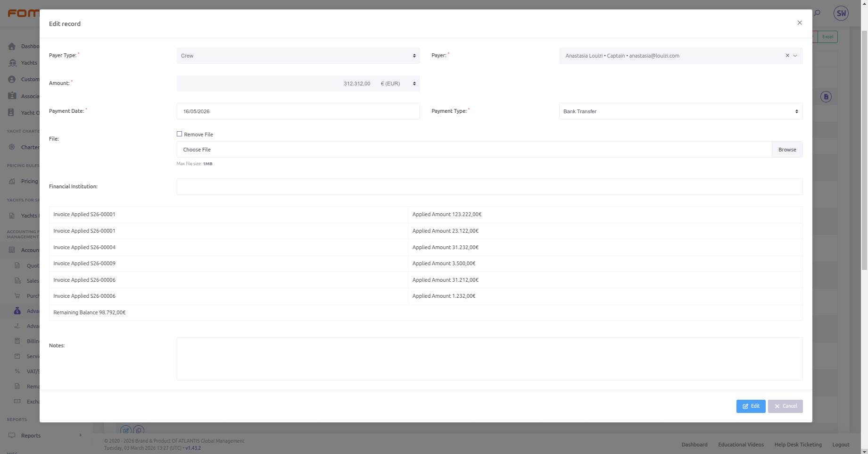
Task: Clear the selected payer Anastasia Louizi
Action: click(787, 56)
